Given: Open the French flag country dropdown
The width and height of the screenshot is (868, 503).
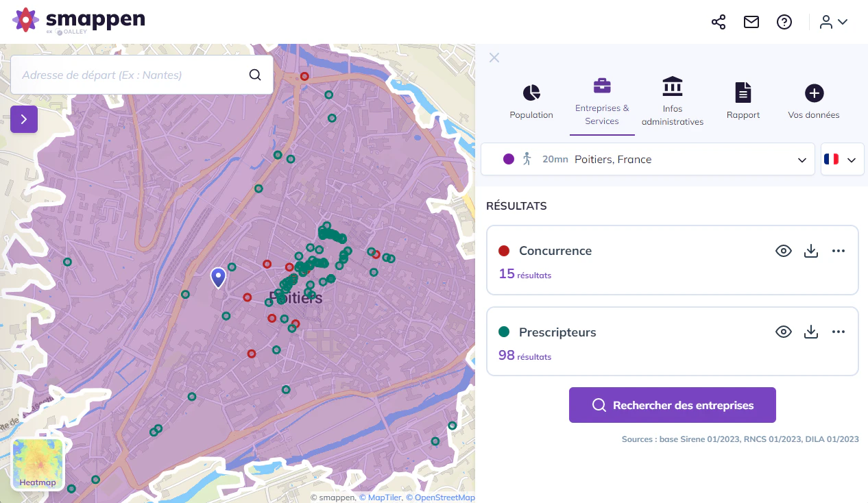Looking at the screenshot, I should (842, 159).
